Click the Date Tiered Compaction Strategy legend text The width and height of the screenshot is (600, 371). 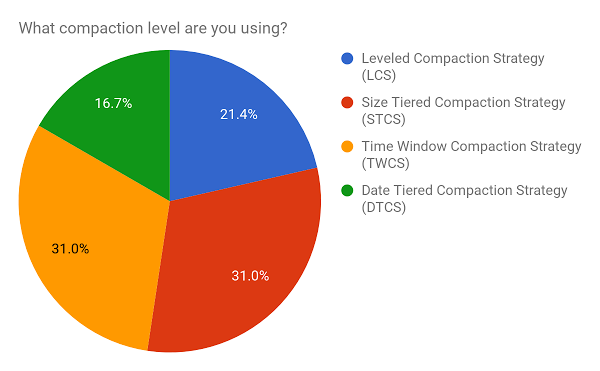464,191
